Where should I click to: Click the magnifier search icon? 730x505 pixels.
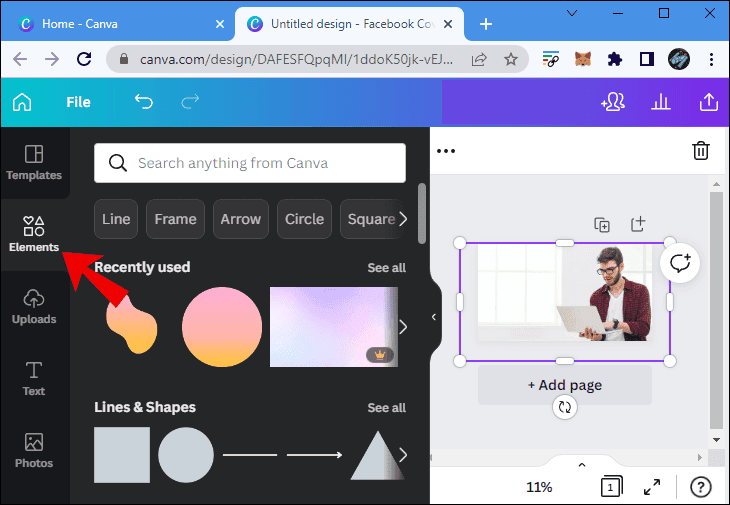click(117, 163)
